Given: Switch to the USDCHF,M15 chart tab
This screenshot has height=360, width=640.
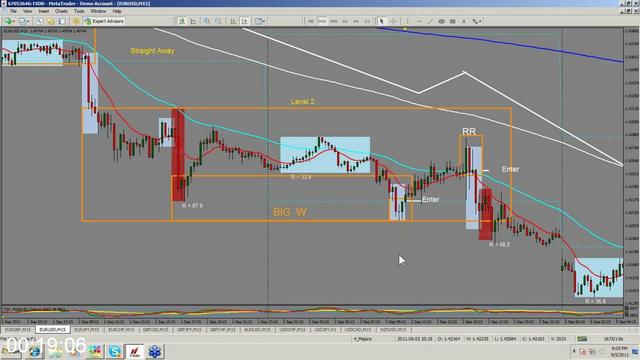Looking at the screenshot, I should (x=292, y=329).
